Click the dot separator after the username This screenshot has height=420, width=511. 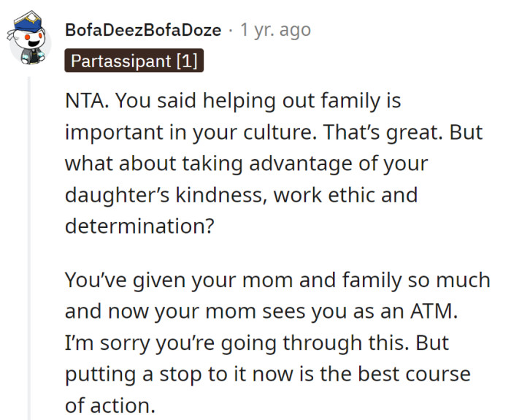point(230,30)
